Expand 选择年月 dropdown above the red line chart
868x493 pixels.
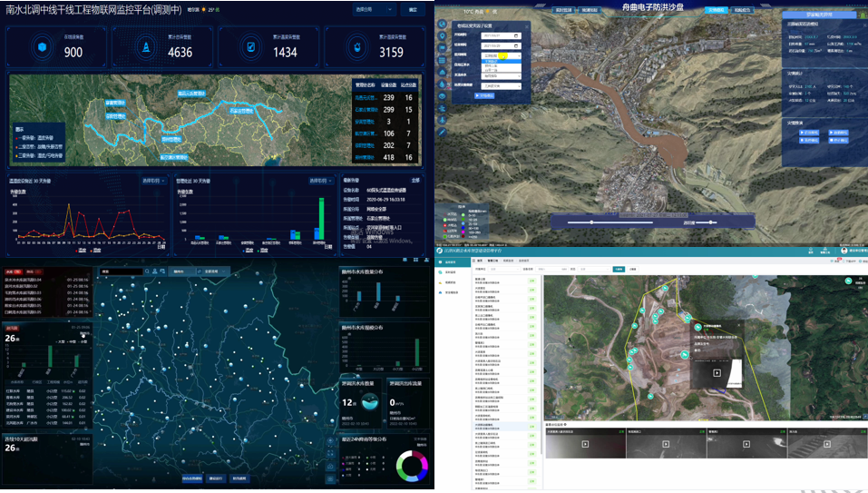pyautogui.click(x=153, y=181)
